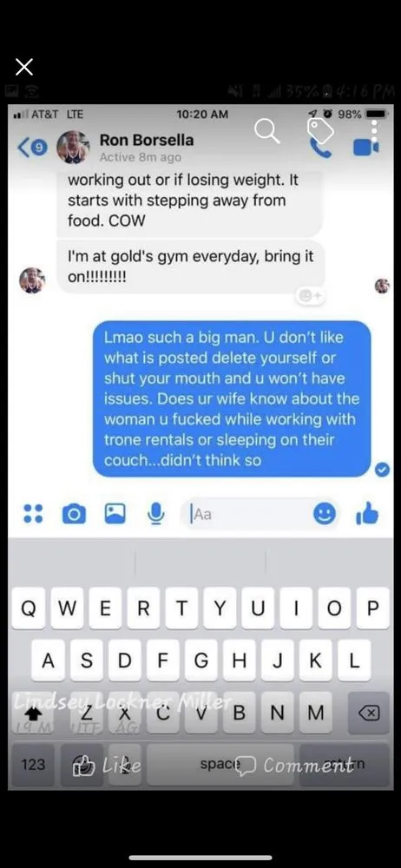
Task: Open the emoji picker smiley icon
Action: 325,515
